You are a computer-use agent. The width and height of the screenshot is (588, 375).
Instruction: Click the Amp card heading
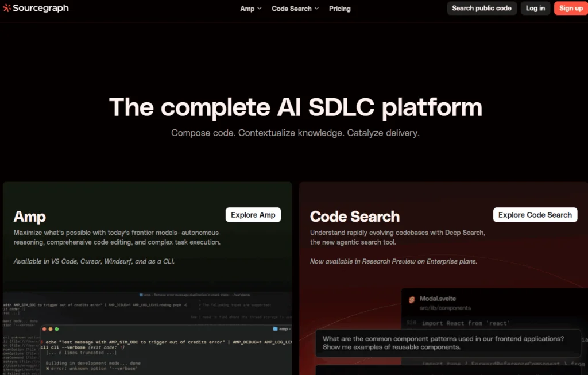(30, 217)
